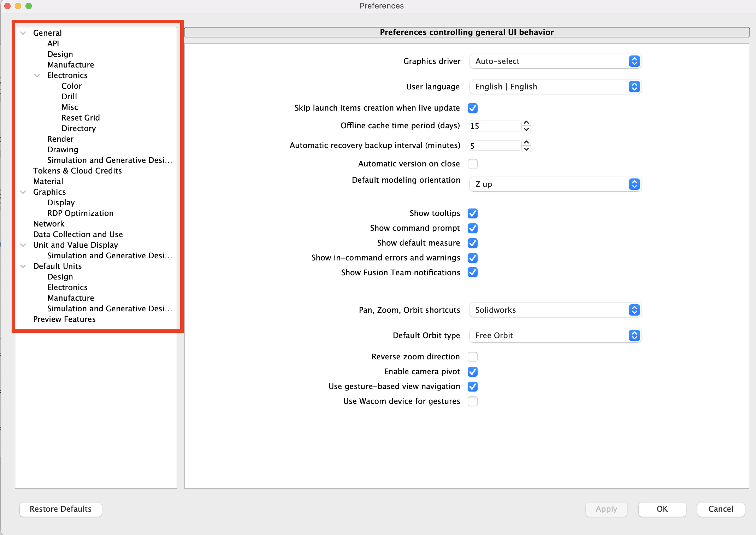Click the Offline cache days input field

point(494,126)
